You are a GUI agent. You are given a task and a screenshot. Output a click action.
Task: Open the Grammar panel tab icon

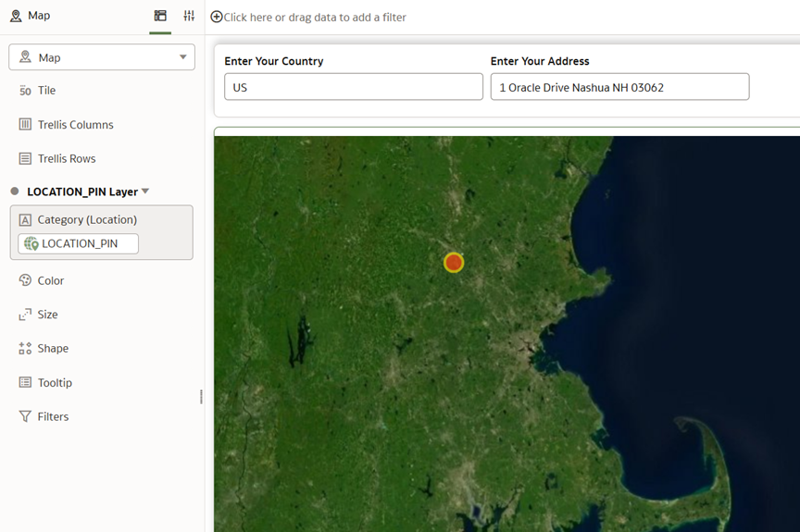(160, 16)
